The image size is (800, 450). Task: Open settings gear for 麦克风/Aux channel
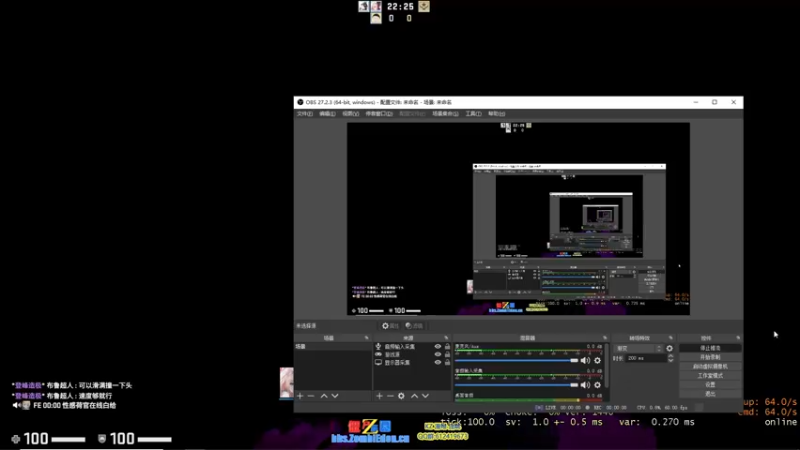597,361
